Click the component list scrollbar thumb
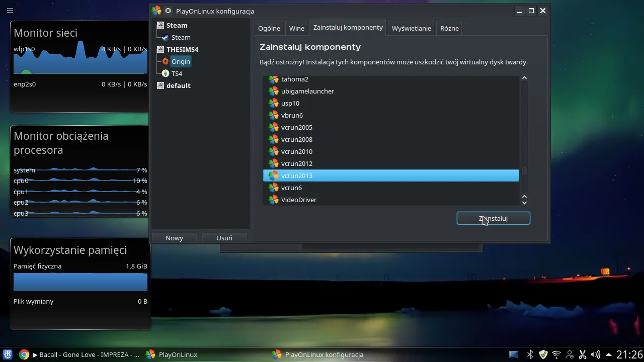Screen dimensions: 644x362 (524, 171)
